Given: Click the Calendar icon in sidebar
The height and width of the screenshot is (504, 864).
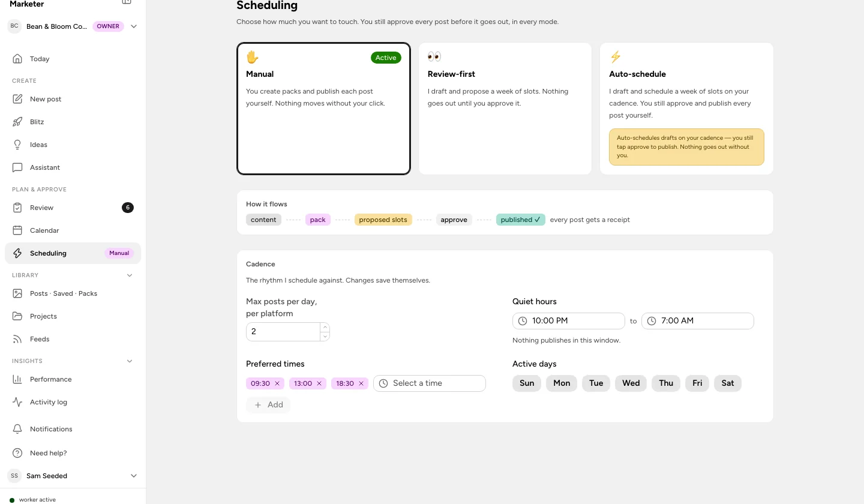Looking at the screenshot, I should (x=17, y=230).
